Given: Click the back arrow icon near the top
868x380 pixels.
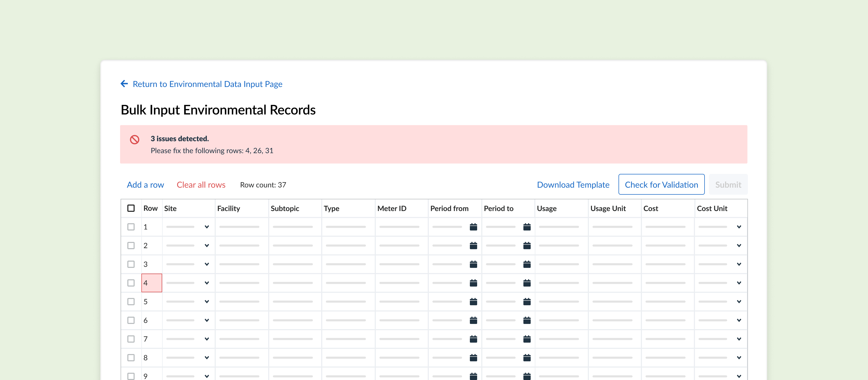Looking at the screenshot, I should click(124, 84).
